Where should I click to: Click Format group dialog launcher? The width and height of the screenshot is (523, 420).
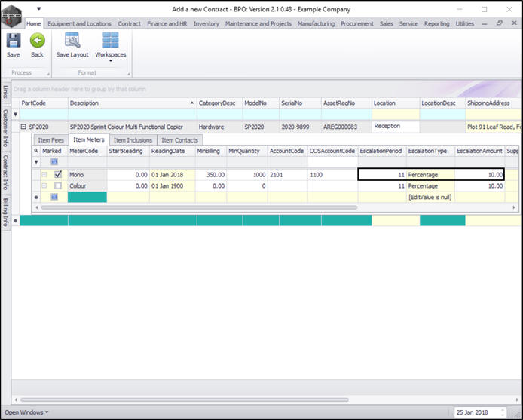tap(128, 74)
